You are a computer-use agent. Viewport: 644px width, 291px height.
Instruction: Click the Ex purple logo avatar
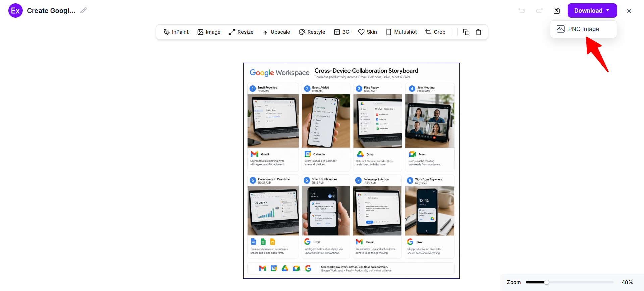point(15,11)
